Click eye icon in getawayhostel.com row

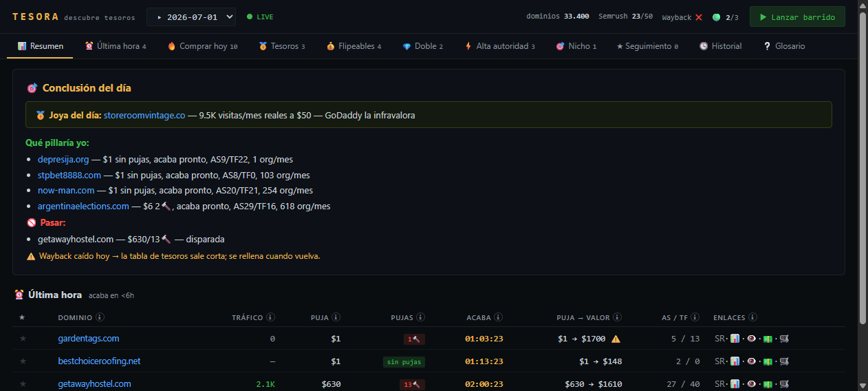click(x=752, y=383)
